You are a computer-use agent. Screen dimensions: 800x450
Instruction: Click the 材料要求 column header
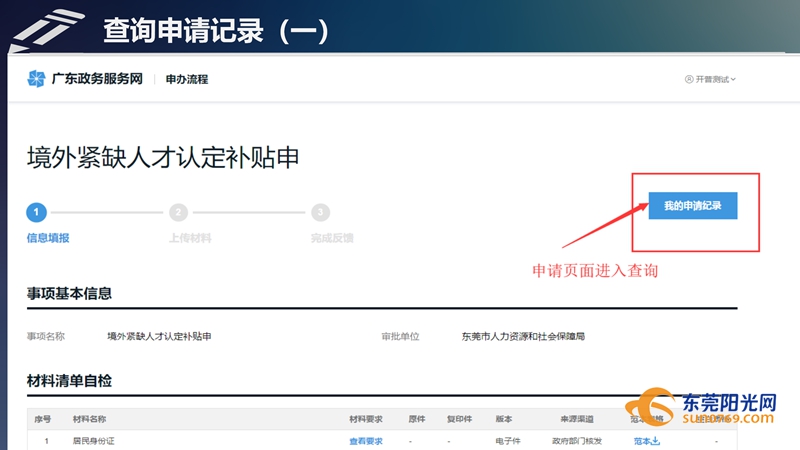click(x=365, y=419)
